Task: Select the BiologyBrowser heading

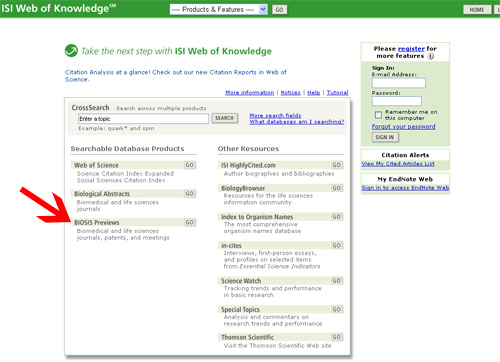Action: (243, 188)
